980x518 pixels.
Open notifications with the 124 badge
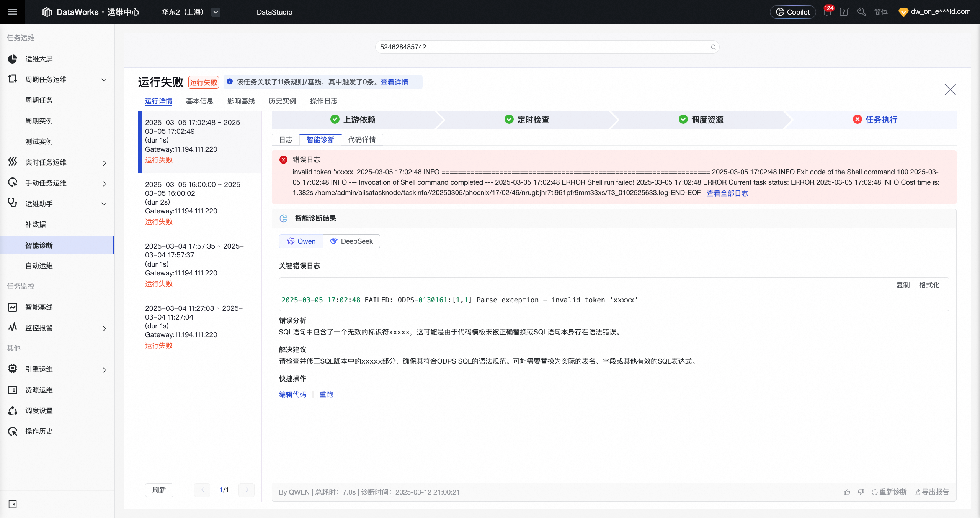[x=827, y=12]
